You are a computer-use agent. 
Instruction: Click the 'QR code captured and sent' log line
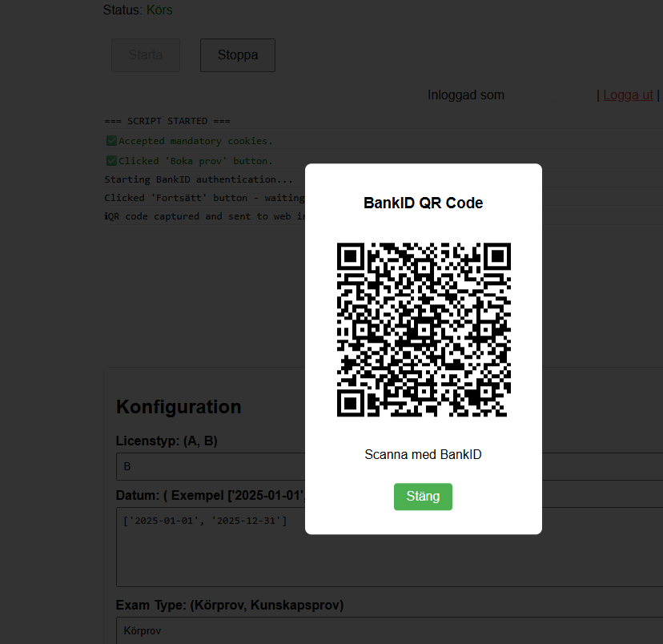205,216
